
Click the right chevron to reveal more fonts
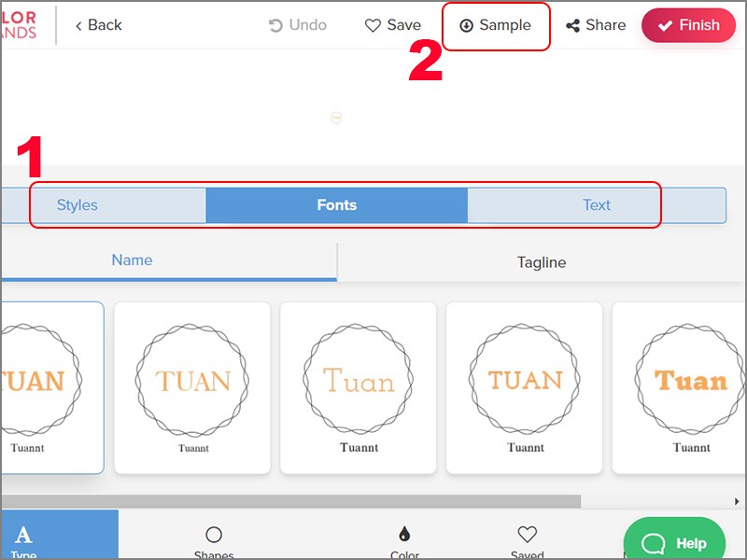pyautogui.click(x=737, y=501)
